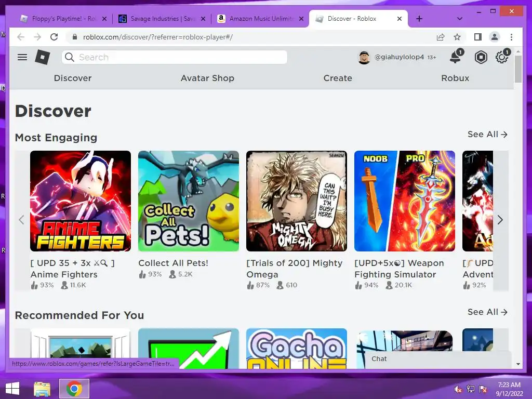Image resolution: width=532 pixels, height=399 pixels.
Task: Open Weapon Fighting Simulator title link
Action: 399,269
